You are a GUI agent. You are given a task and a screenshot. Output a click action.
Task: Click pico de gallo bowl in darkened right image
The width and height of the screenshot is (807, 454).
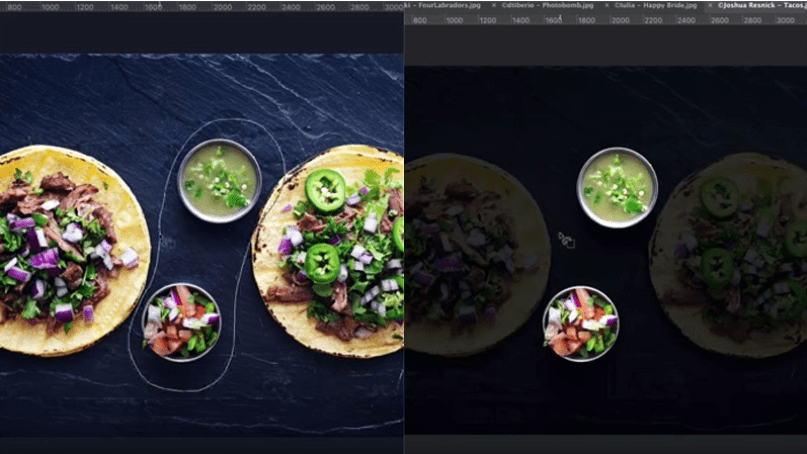pyautogui.click(x=580, y=322)
